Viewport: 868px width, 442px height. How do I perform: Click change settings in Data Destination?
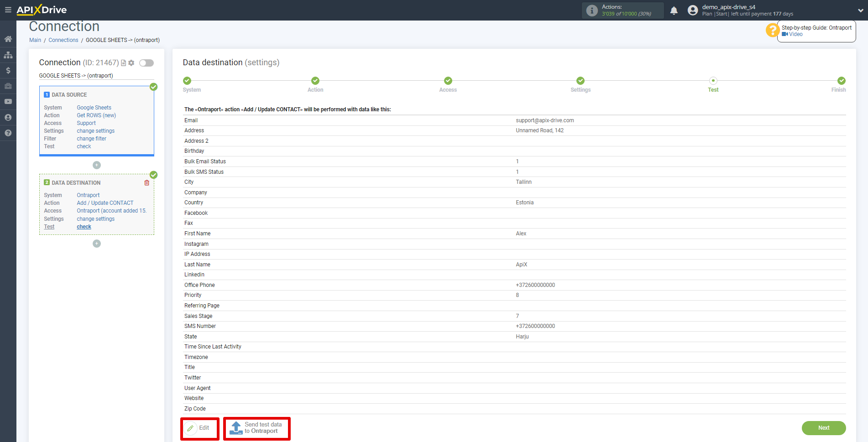(x=96, y=219)
